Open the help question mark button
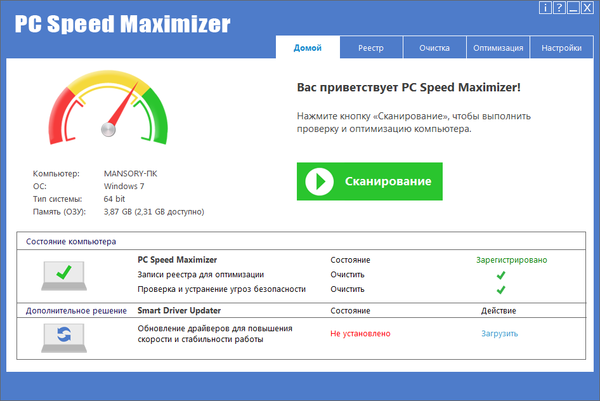Viewport: 600px width, 401px height. click(559, 7)
